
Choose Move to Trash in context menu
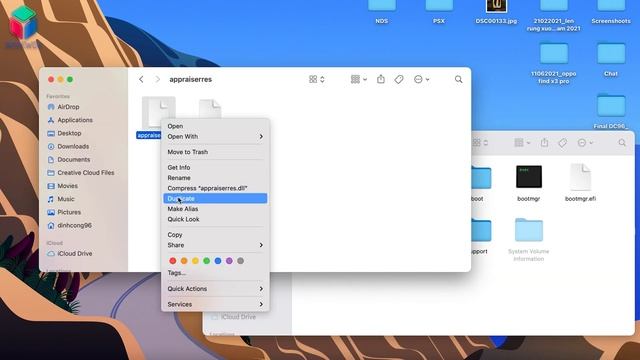(x=215, y=152)
